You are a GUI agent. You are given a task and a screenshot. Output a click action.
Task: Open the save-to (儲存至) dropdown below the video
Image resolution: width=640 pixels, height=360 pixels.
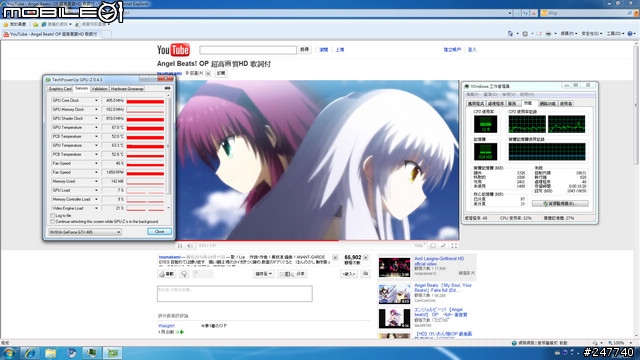[263, 274]
